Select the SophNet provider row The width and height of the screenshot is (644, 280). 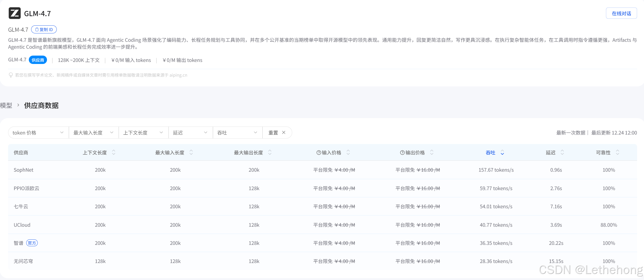pyautogui.click(x=322, y=170)
